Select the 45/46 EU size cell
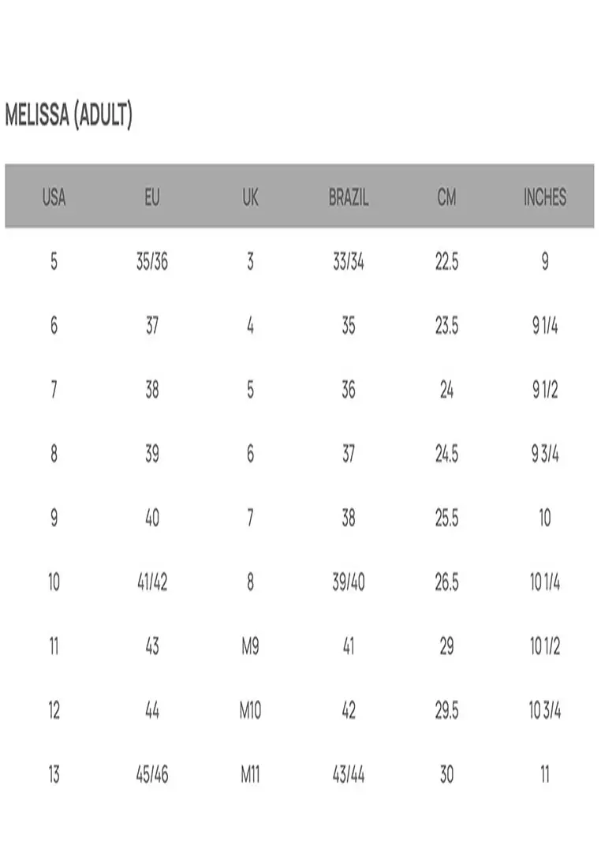This screenshot has height=868, width=601. coord(152,775)
